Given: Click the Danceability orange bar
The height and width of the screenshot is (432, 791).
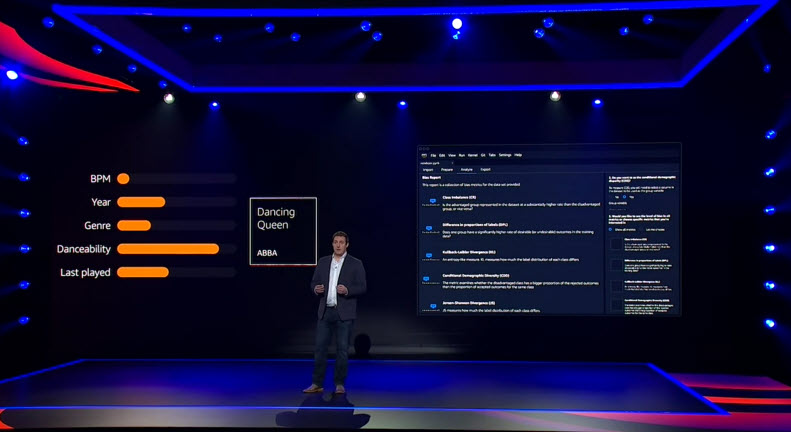Looking at the screenshot, I should click(x=168, y=248).
